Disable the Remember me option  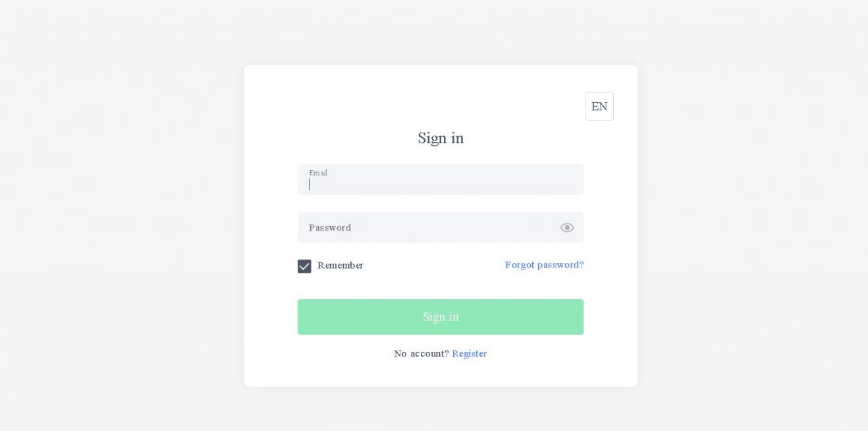click(304, 266)
